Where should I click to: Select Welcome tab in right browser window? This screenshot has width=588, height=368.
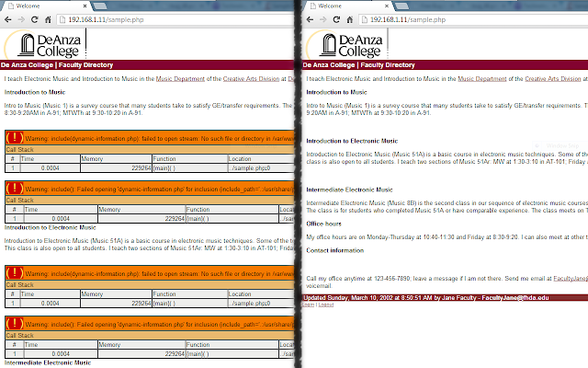(349, 6)
